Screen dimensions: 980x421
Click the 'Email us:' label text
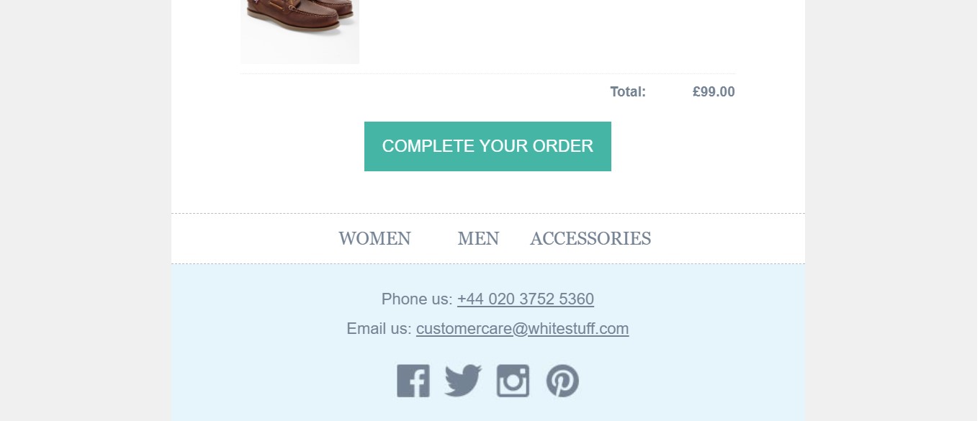click(x=379, y=329)
